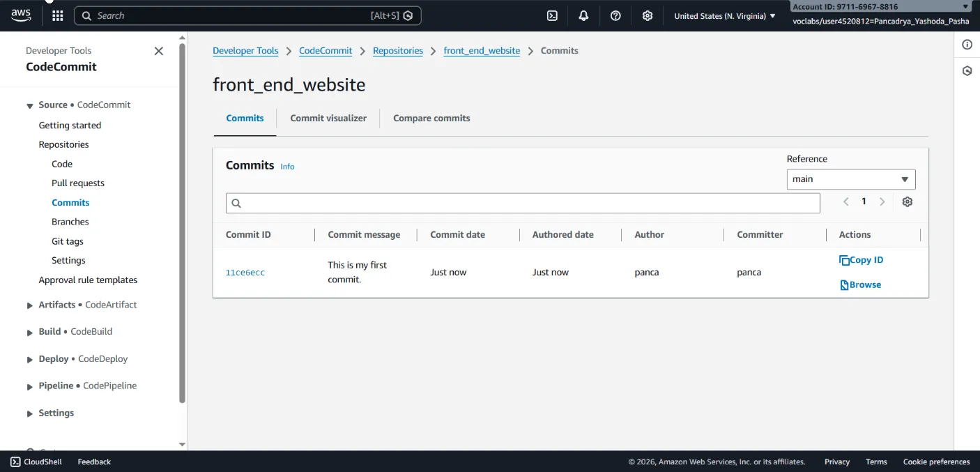Click the Feedback link in footer

click(94, 462)
